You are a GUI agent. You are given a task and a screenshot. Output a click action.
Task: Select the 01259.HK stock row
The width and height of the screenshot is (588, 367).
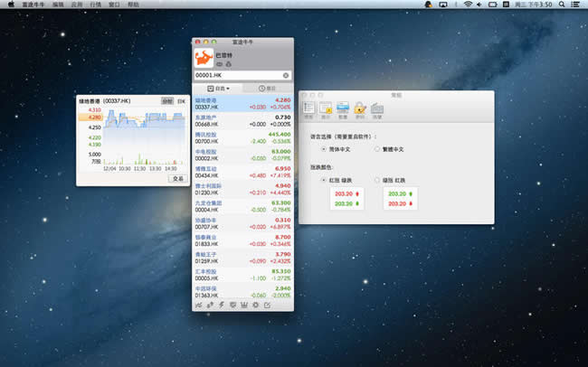[x=242, y=258]
